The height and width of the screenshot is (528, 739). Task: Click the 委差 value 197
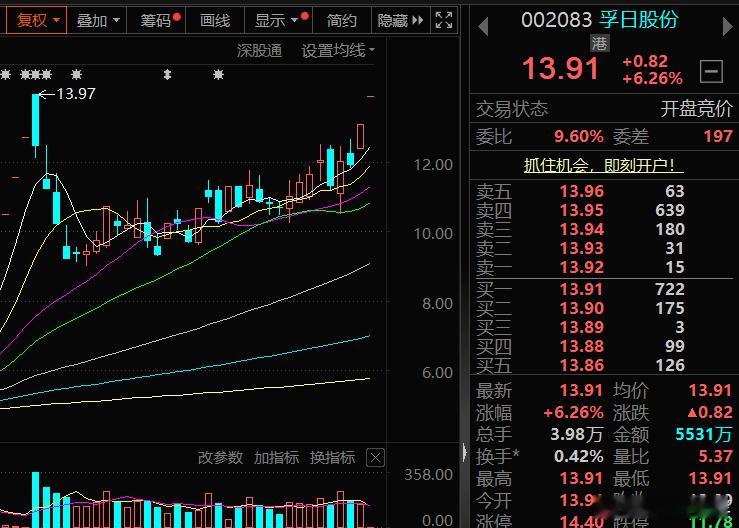[x=718, y=137]
